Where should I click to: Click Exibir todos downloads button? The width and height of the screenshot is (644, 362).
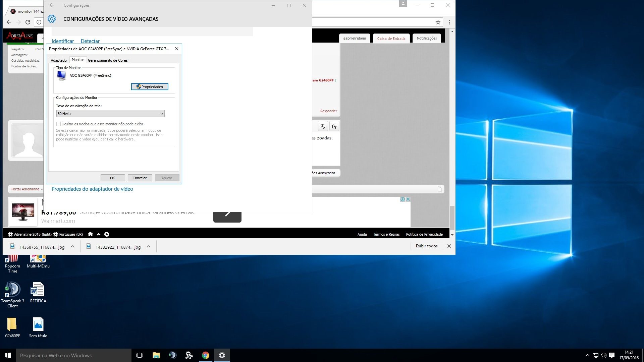tap(427, 246)
